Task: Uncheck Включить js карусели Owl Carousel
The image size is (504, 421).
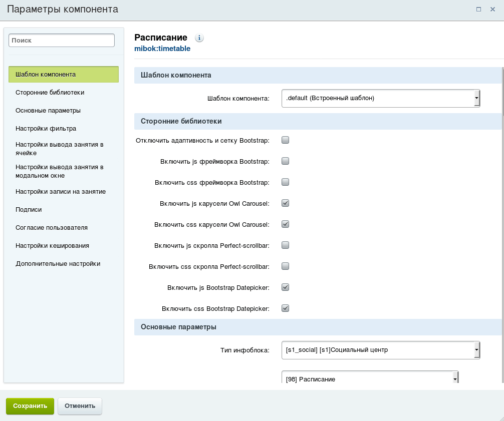Action: coord(285,203)
